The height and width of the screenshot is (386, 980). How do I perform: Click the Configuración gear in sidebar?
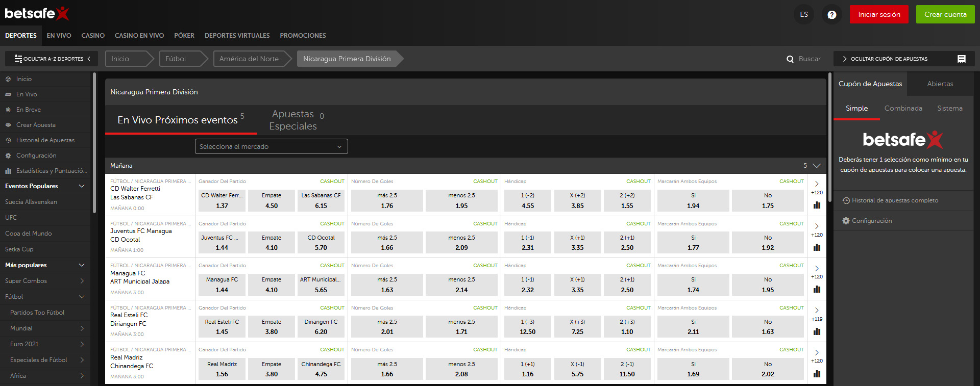pyautogui.click(x=8, y=156)
